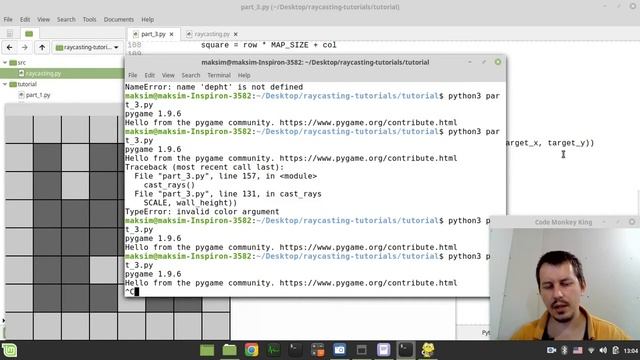Click the NameError 'depht' line in terminal
640x360 pixels.
214,87
